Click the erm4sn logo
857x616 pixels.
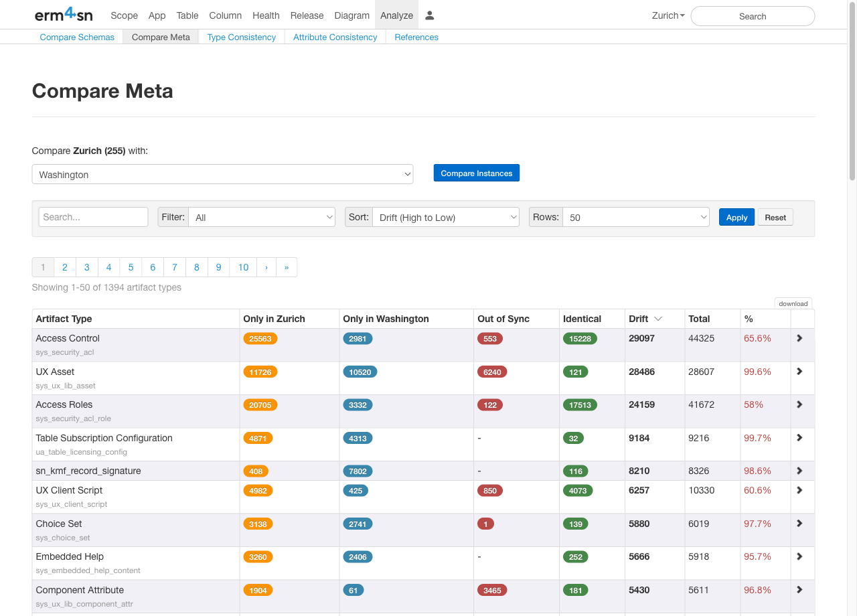64,14
